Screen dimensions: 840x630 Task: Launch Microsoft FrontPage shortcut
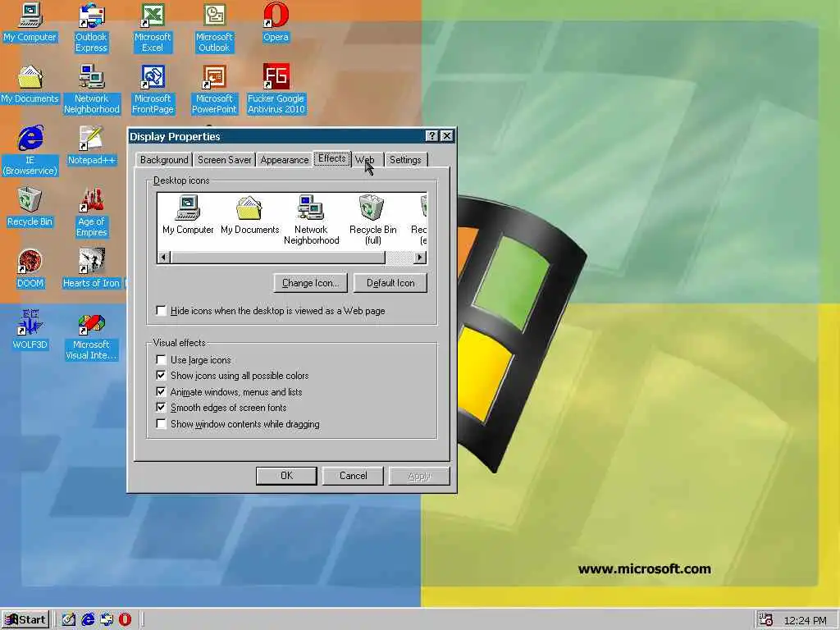pyautogui.click(x=153, y=89)
